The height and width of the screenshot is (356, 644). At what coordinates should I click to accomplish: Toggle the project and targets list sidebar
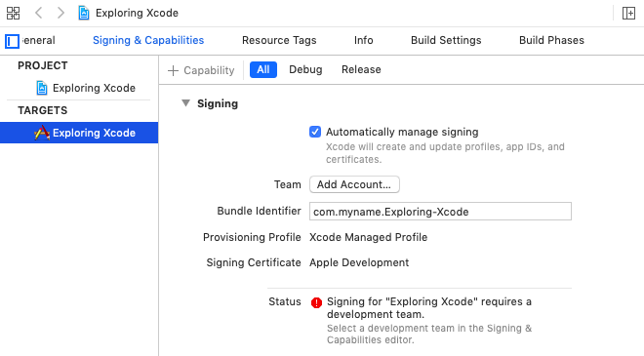coord(12,41)
